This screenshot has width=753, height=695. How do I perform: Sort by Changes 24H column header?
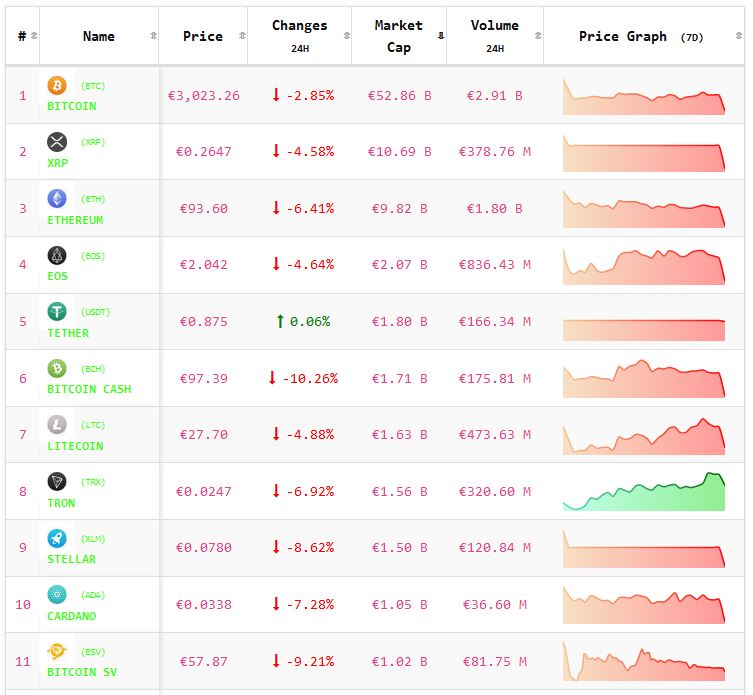pos(299,35)
